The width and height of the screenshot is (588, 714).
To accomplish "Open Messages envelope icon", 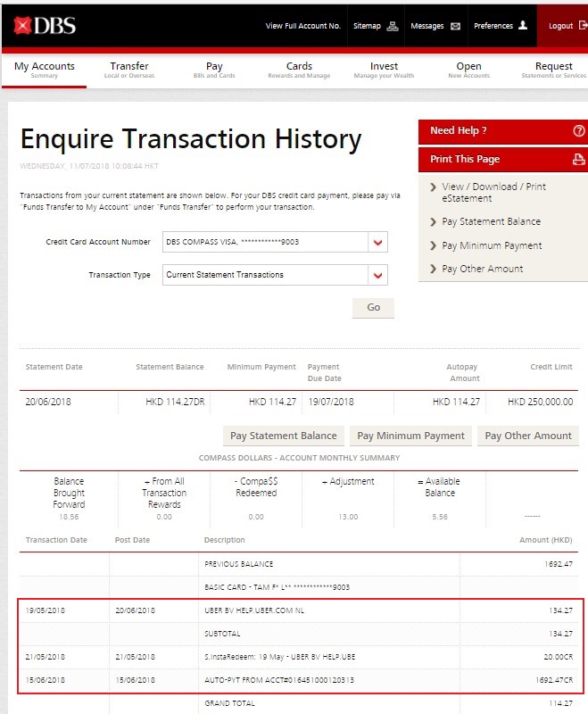I will tap(455, 26).
